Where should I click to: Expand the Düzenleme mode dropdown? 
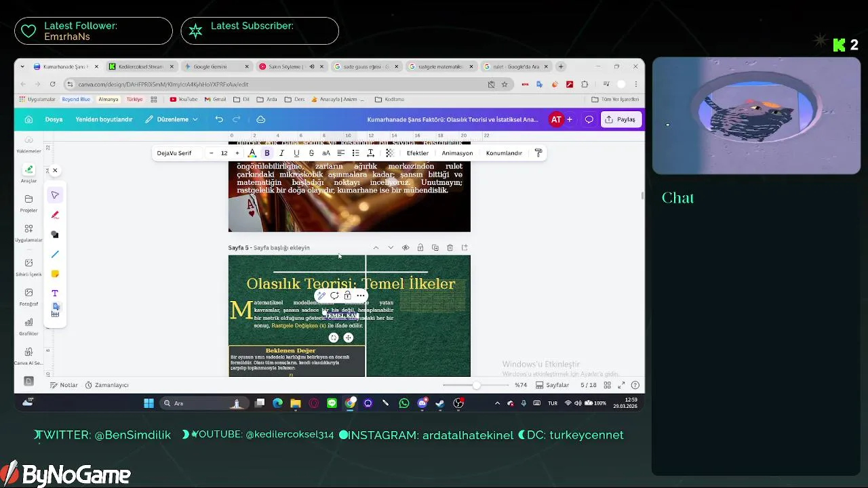pyautogui.click(x=172, y=119)
